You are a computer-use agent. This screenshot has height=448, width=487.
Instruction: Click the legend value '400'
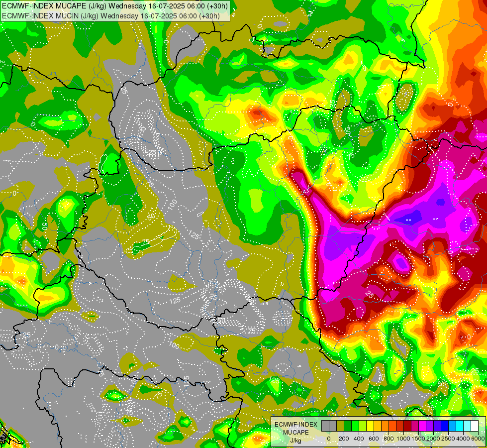359,439
